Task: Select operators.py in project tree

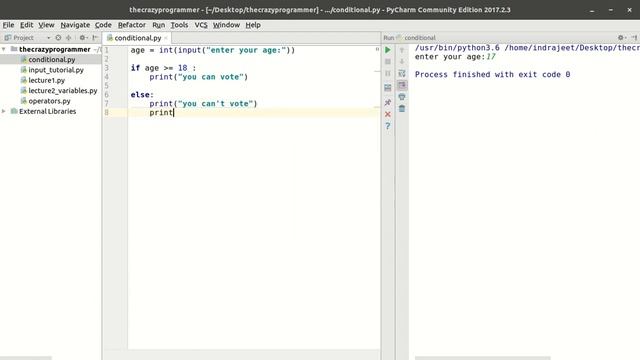Action: 49,101
